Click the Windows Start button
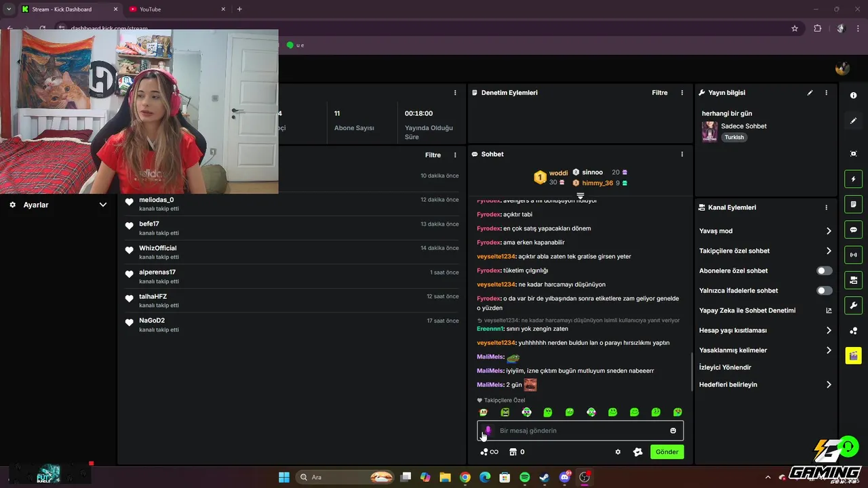The width and height of the screenshot is (868, 488). click(284, 477)
